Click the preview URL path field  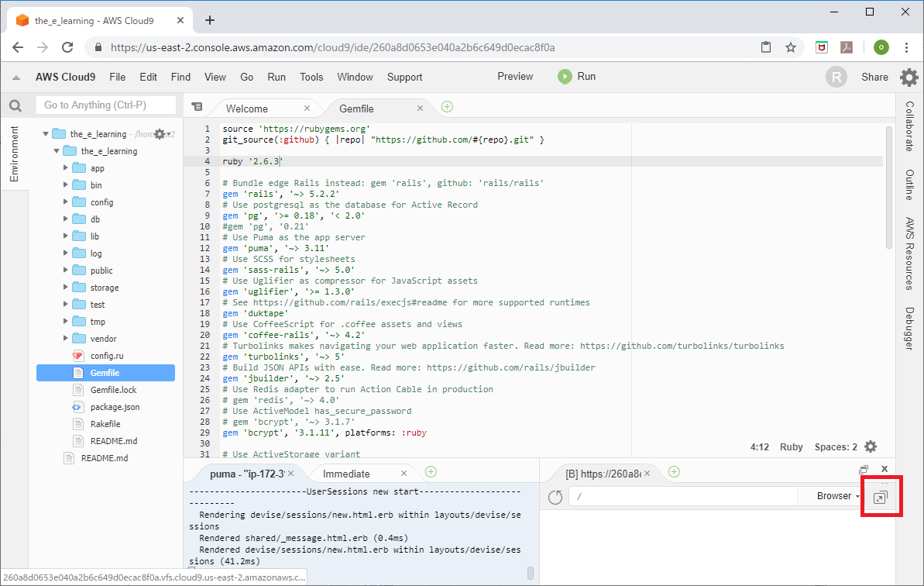pyautogui.click(x=682, y=496)
